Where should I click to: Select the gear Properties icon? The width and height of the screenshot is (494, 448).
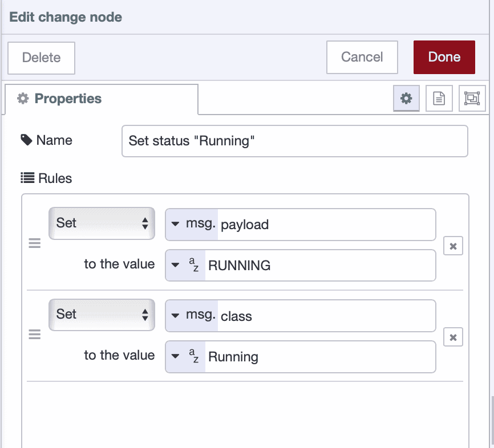pos(406,98)
